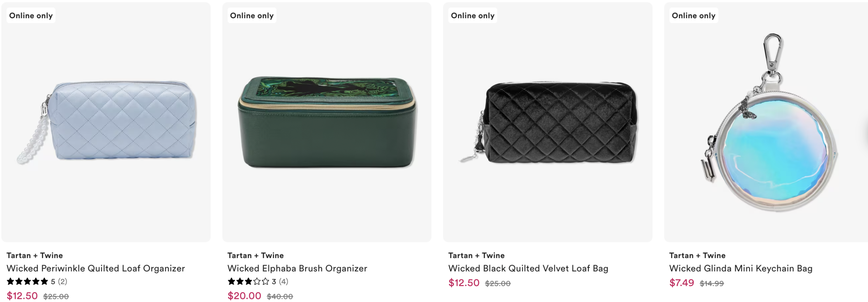Select the Wicked Glinda Mini Keychain Bag title

741,268
